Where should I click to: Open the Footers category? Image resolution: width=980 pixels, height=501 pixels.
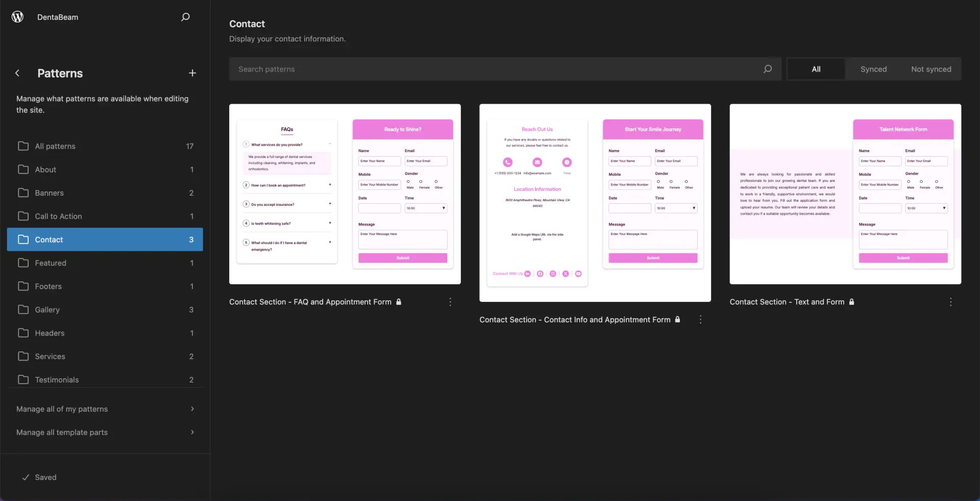[105, 287]
